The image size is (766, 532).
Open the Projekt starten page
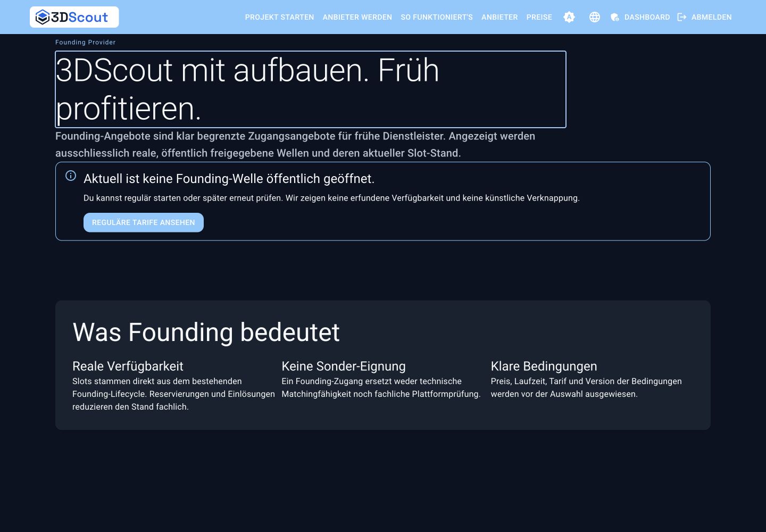pyautogui.click(x=279, y=17)
